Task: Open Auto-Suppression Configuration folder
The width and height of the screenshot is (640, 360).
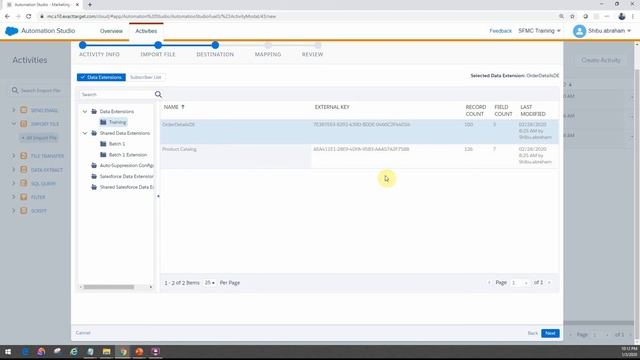Action: (127, 166)
